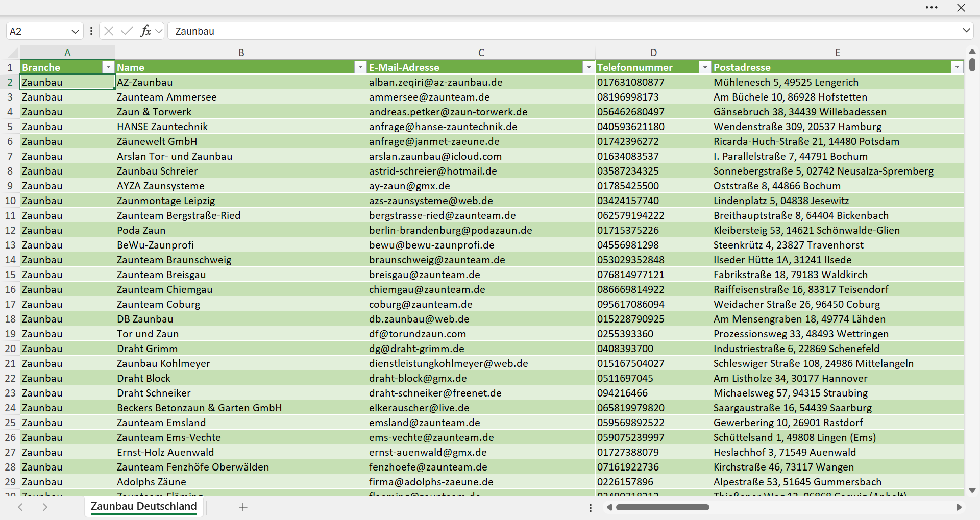
Task: Go to next sheet arrow
Action: [45, 507]
